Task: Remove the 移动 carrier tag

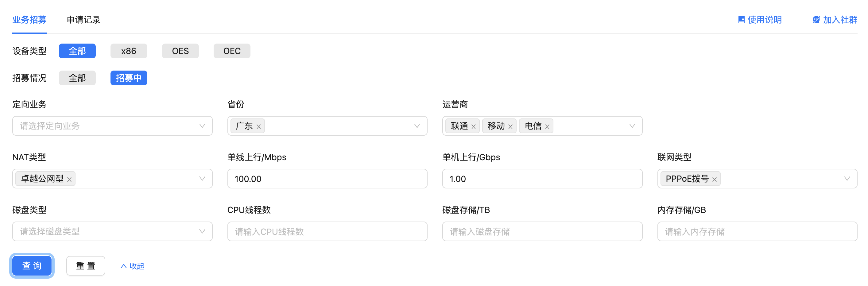Action: (x=510, y=127)
